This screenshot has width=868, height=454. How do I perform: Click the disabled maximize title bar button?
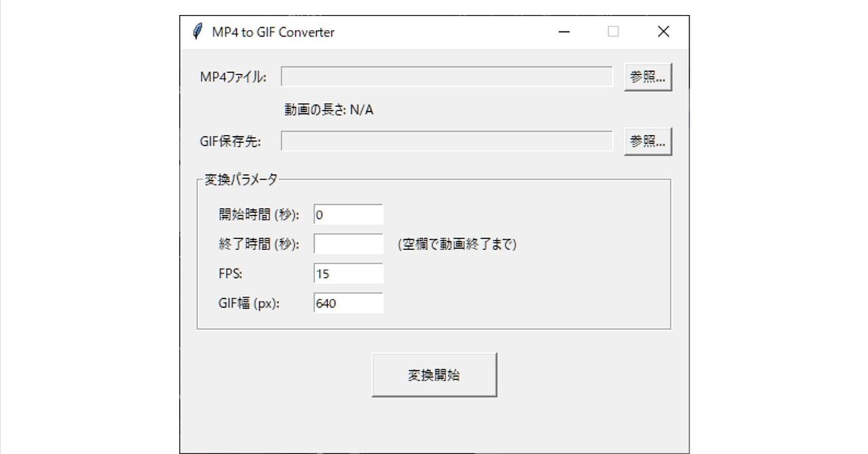pos(613,31)
